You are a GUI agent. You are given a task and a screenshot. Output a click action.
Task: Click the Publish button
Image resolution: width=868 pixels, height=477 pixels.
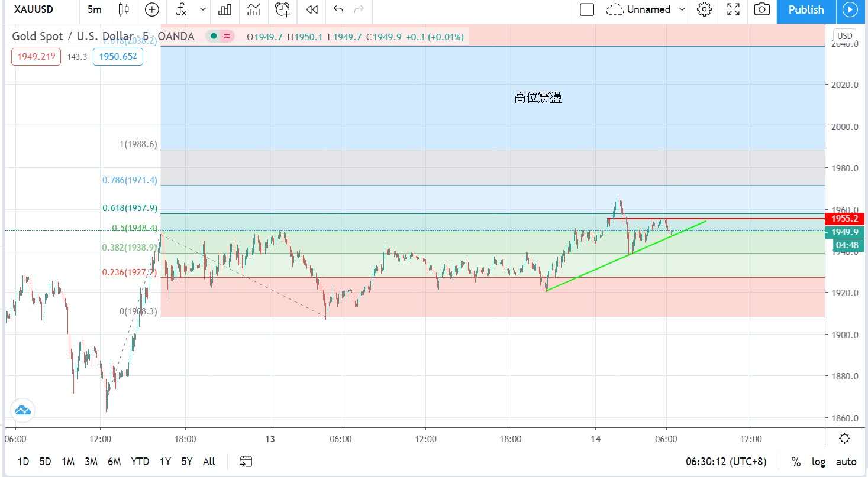806,9
